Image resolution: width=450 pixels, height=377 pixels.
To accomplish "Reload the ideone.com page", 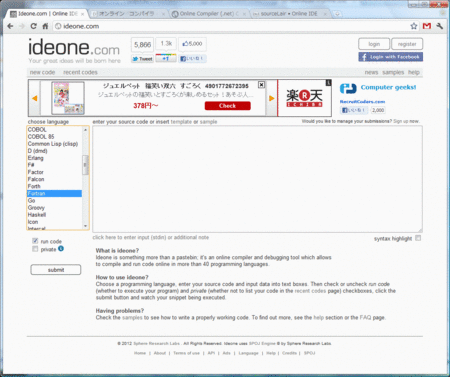I will (33, 26).
